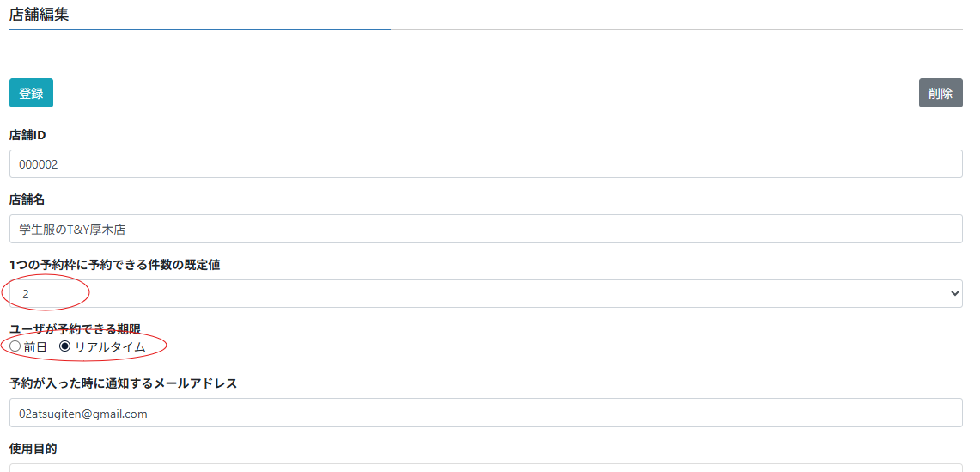
Task: Click the 使用目的 field label
Action: pyautogui.click(x=33, y=448)
